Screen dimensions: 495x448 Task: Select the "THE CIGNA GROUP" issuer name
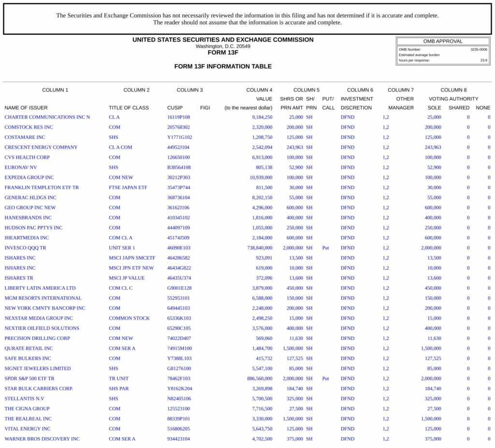(x=27, y=409)
